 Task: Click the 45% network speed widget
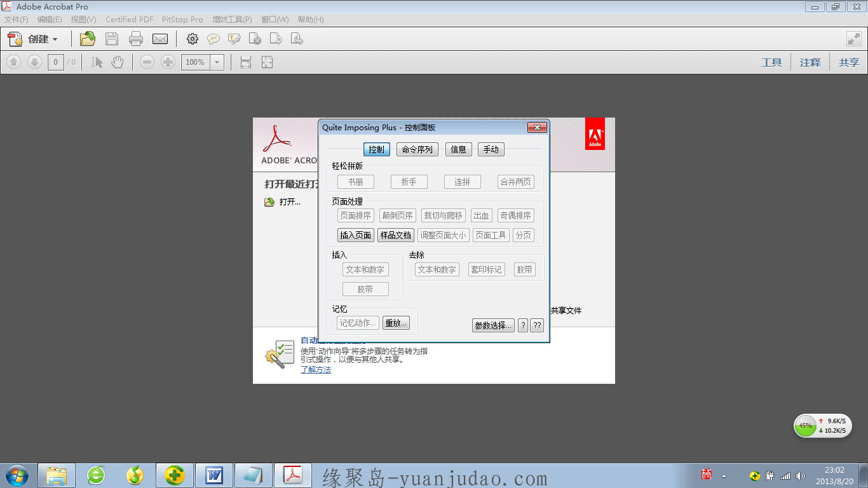[x=823, y=426]
